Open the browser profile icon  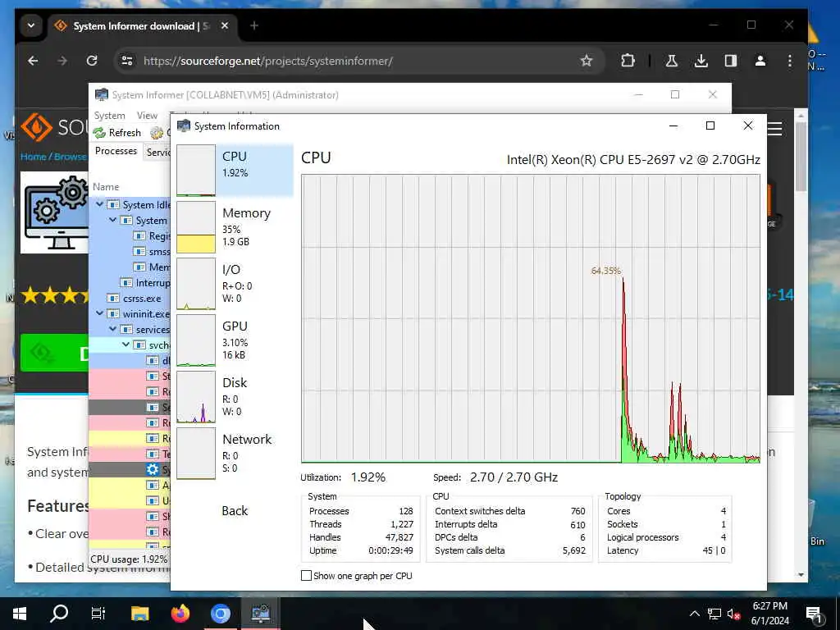[760, 61]
